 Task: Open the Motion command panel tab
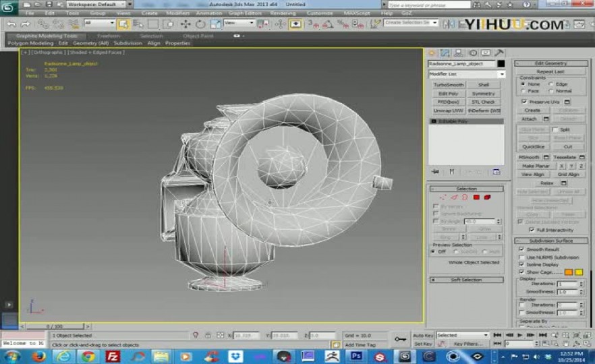[x=473, y=53]
